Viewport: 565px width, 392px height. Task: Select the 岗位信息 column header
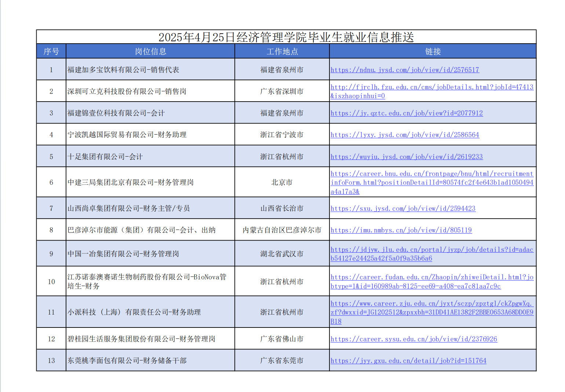coord(150,51)
